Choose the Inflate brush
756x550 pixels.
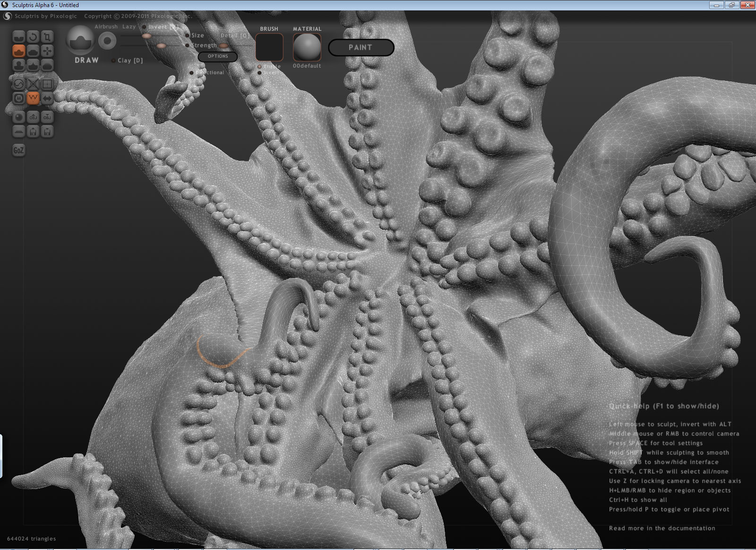coord(19,65)
